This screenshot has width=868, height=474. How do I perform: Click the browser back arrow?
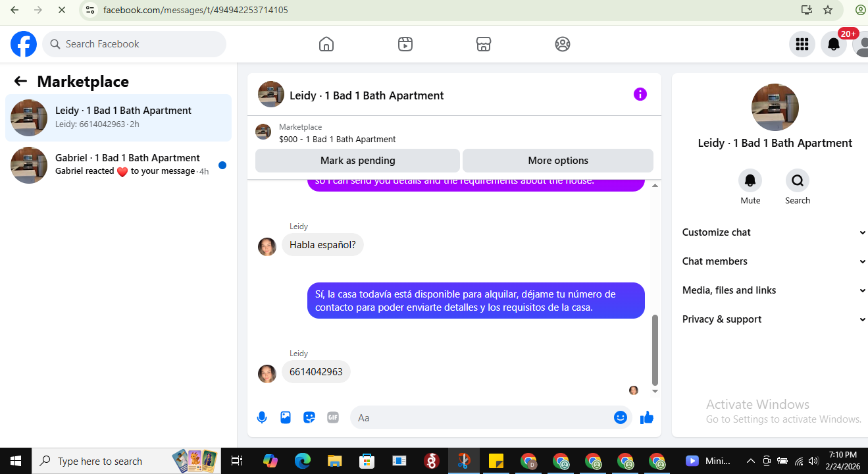click(x=14, y=10)
